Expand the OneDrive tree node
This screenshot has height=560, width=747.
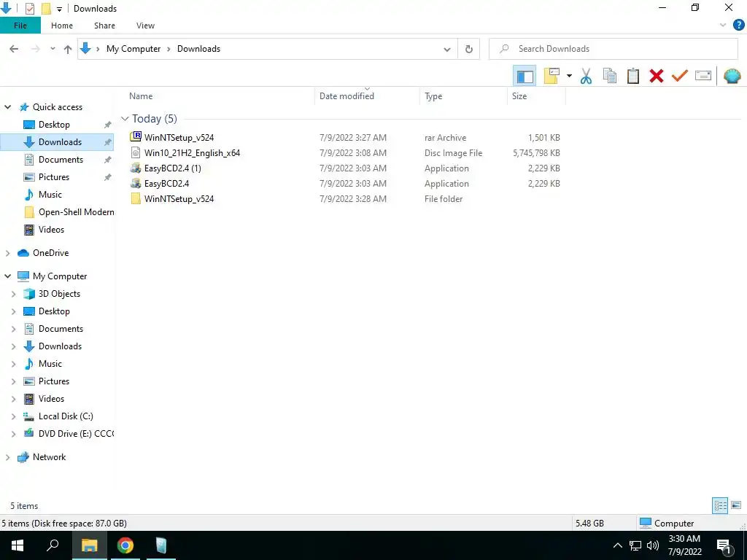[7, 253]
